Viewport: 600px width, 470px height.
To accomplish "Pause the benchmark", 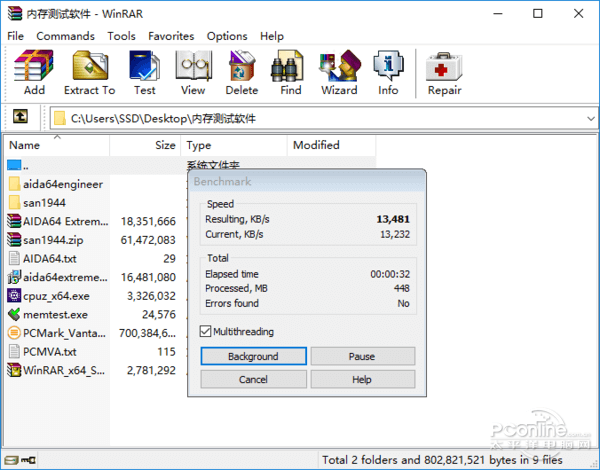I will (x=362, y=356).
